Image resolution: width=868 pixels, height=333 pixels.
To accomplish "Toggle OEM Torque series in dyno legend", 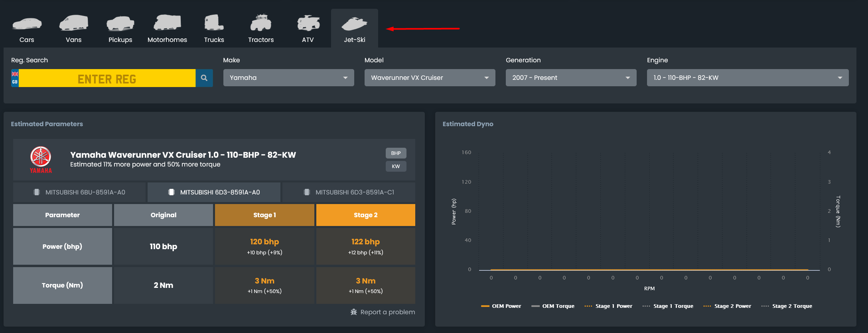I will (553, 306).
